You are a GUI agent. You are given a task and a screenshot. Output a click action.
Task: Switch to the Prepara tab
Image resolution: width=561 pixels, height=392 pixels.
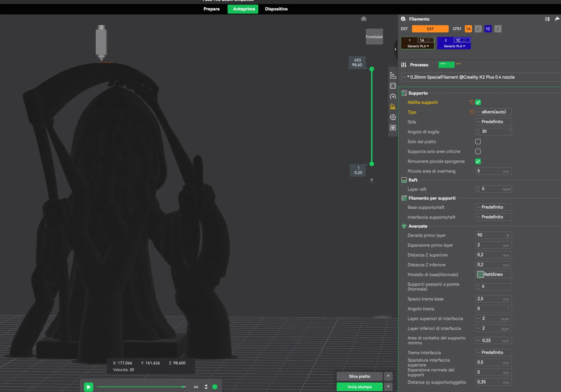211,9
